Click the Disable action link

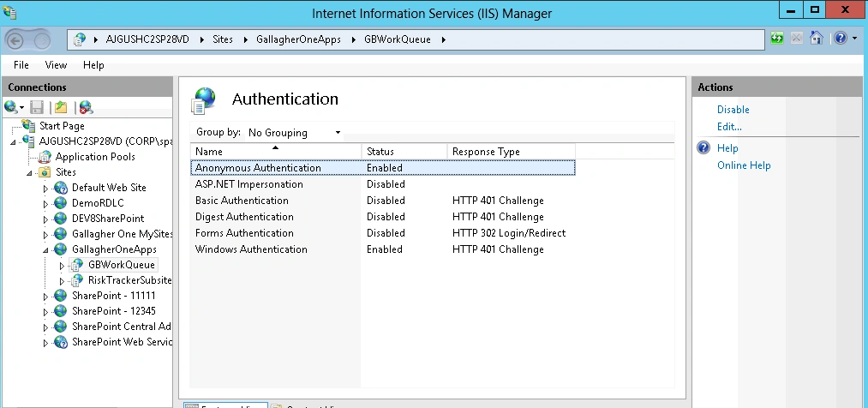coord(733,110)
